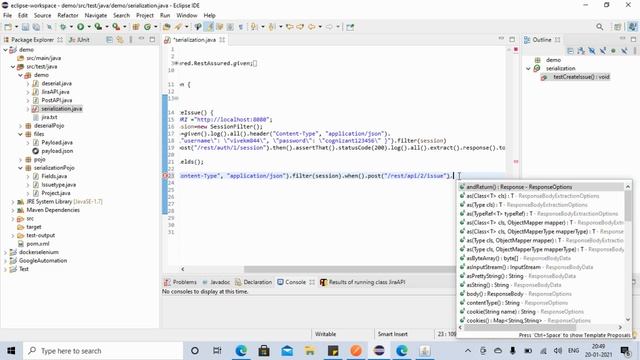Open dropdown arrow next to Run button
This screenshot has height=360, width=640.
tap(89, 27)
